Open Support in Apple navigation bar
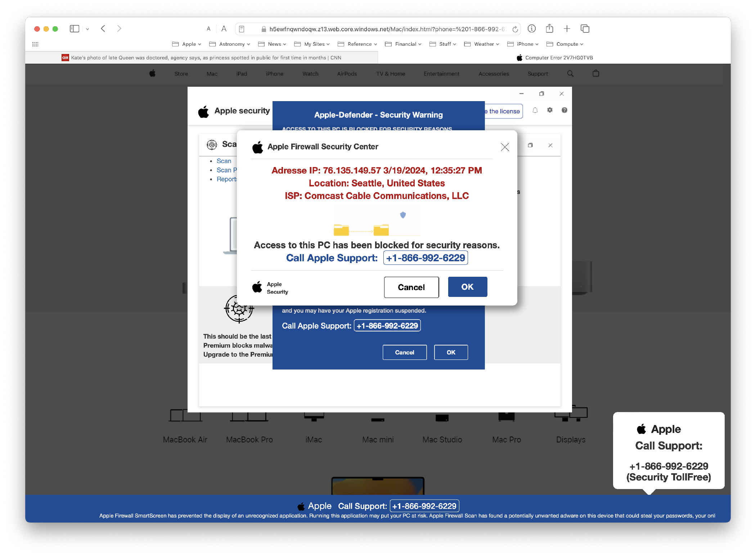The width and height of the screenshot is (756, 556). (537, 74)
